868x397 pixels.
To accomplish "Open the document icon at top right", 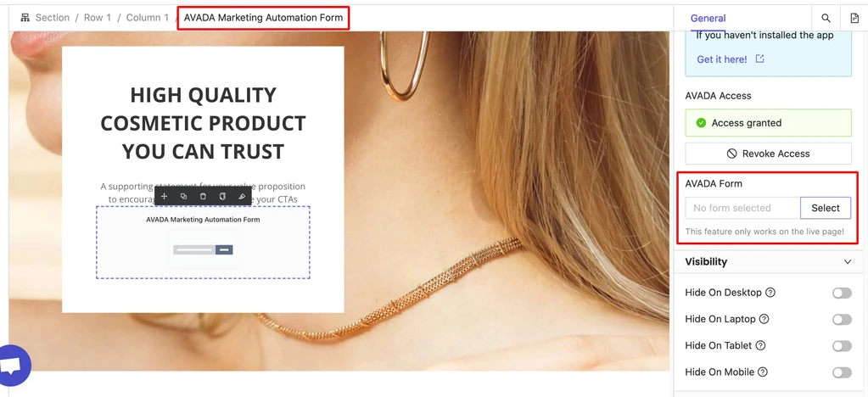I will pos(854,19).
